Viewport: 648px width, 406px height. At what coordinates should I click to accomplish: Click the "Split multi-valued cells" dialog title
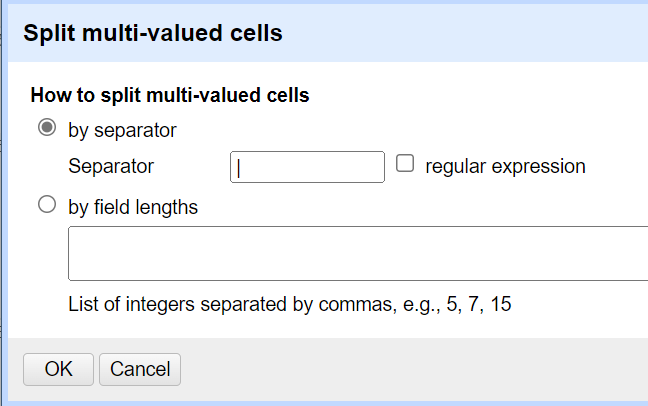pos(153,33)
